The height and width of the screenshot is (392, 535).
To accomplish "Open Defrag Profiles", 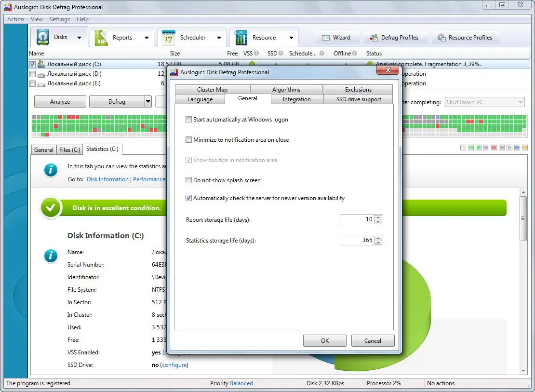I will point(395,38).
